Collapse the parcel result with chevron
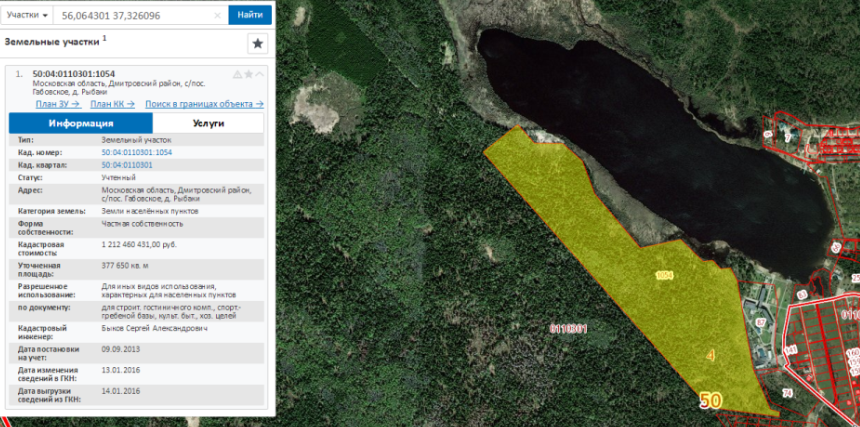This screenshot has height=427, width=860. click(259, 75)
